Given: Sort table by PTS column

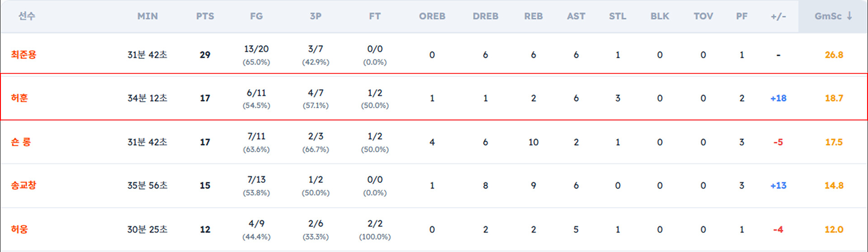Looking at the screenshot, I should pyautogui.click(x=205, y=16).
